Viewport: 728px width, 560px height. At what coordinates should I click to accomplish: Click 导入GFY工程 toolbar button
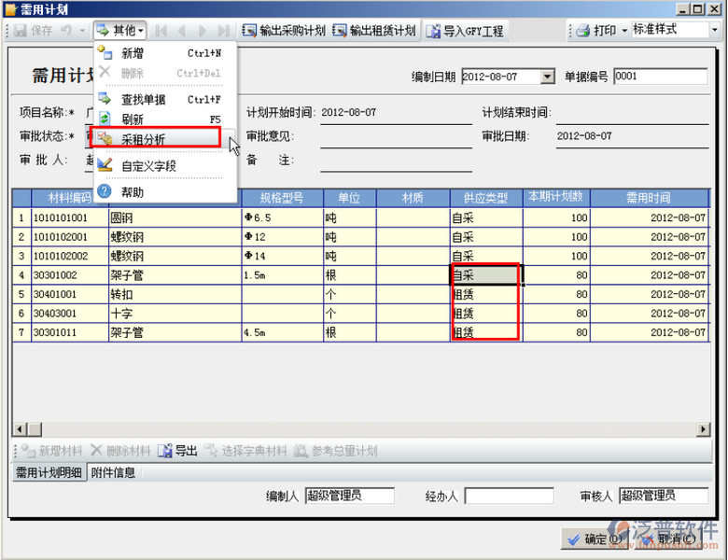(x=465, y=31)
